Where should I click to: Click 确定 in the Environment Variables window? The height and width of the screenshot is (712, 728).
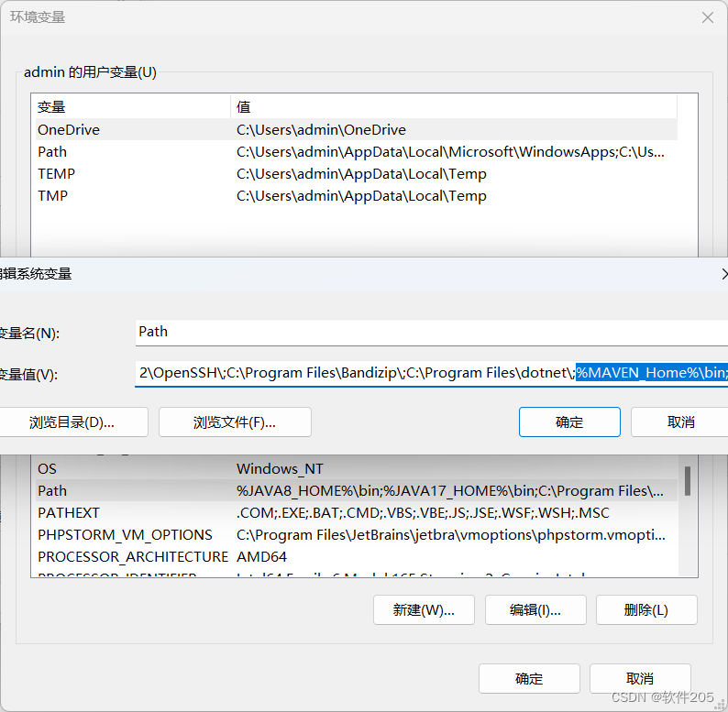tap(529, 679)
